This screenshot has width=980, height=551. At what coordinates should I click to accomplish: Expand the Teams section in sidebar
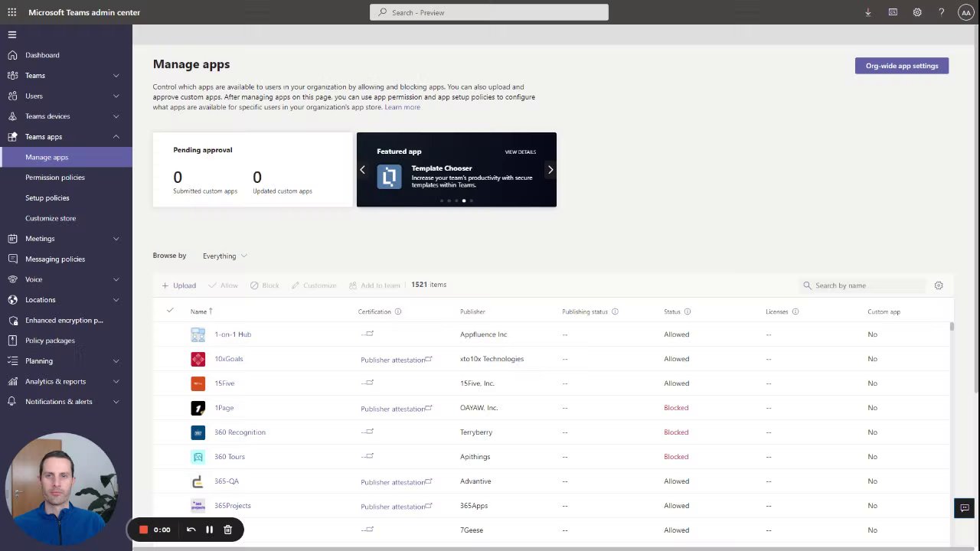[116, 76]
